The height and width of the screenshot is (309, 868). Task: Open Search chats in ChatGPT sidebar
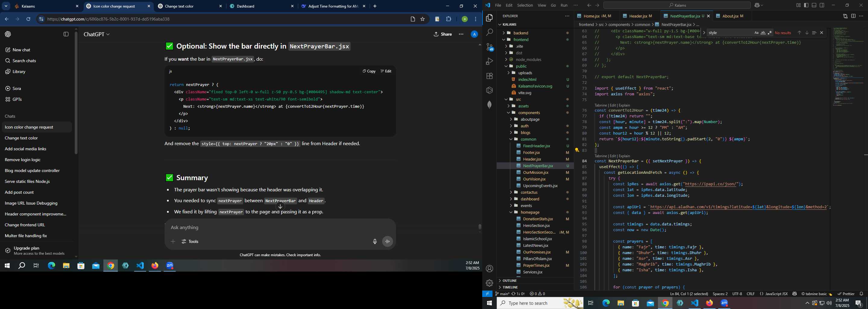[x=24, y=61]
